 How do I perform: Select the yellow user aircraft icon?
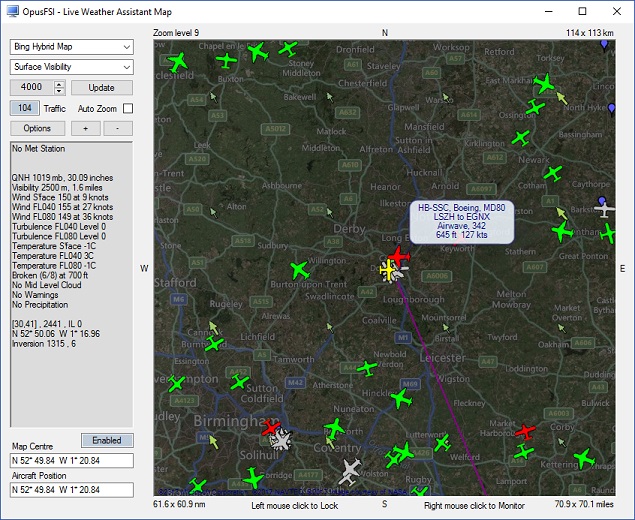pyautogui.click(x=388, y=271)
